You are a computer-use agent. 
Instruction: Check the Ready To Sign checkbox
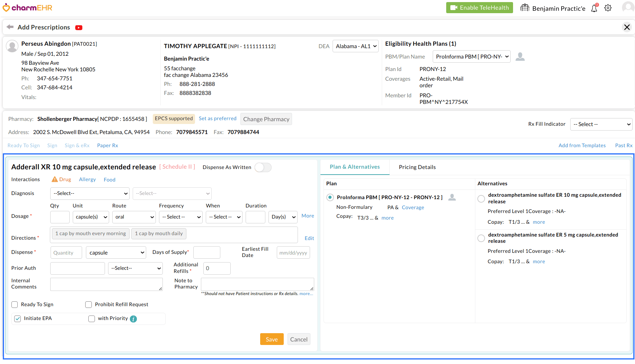coord(15,304)
